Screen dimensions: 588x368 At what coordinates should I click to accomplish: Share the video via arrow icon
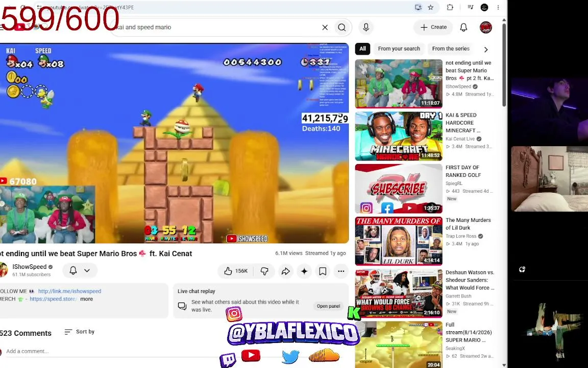285,271
